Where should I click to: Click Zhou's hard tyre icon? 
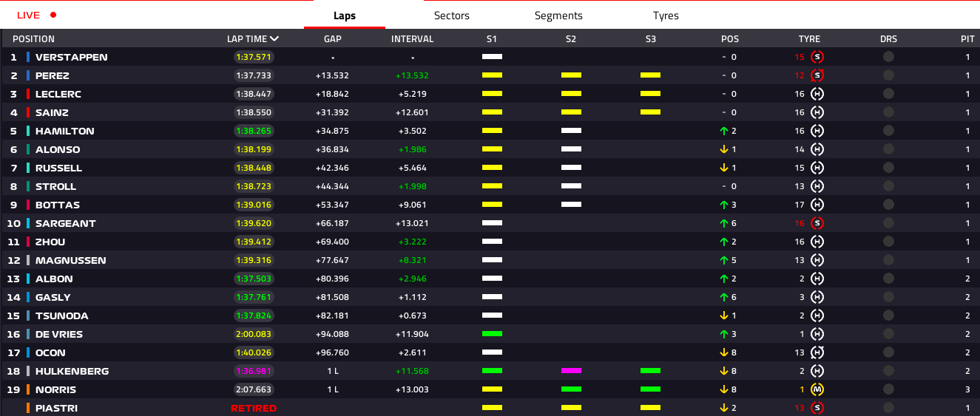pos(817,242)
